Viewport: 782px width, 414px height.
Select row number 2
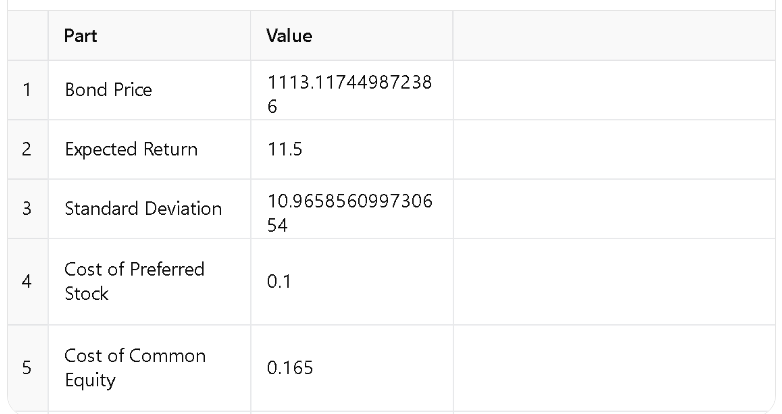pyautogui.click(x=27, y=150)
